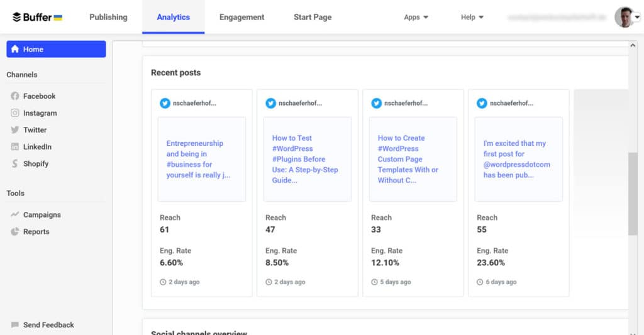Click the Tools section heading
The height and width of the screenshot is (335, 644).
coord(16,194)
